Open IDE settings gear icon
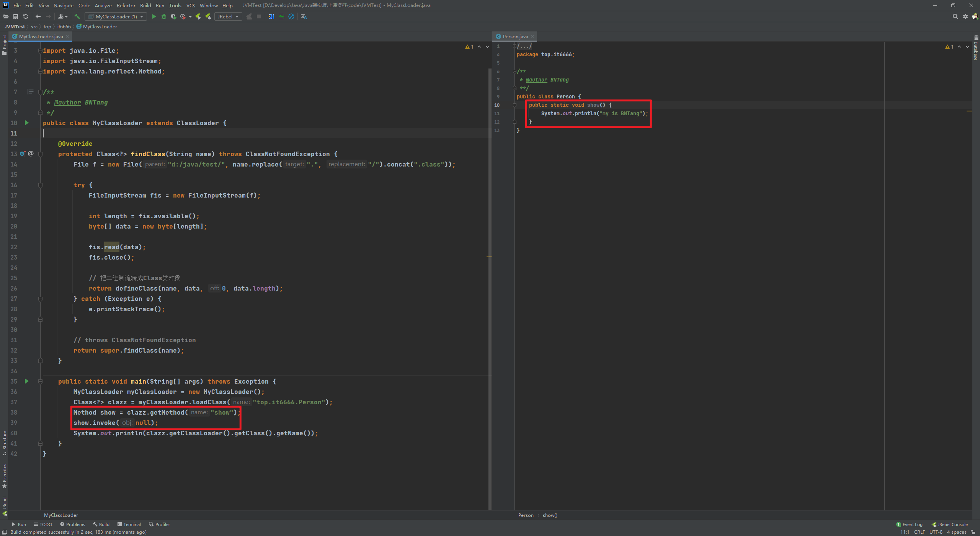This screenshot has width=980, height=536. [x=965, y=16]
